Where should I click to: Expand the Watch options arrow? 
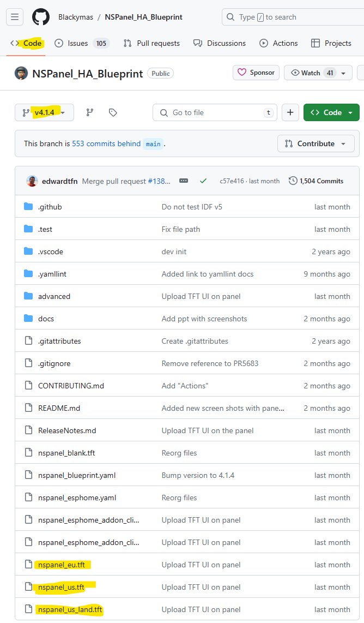pos(344,73)
